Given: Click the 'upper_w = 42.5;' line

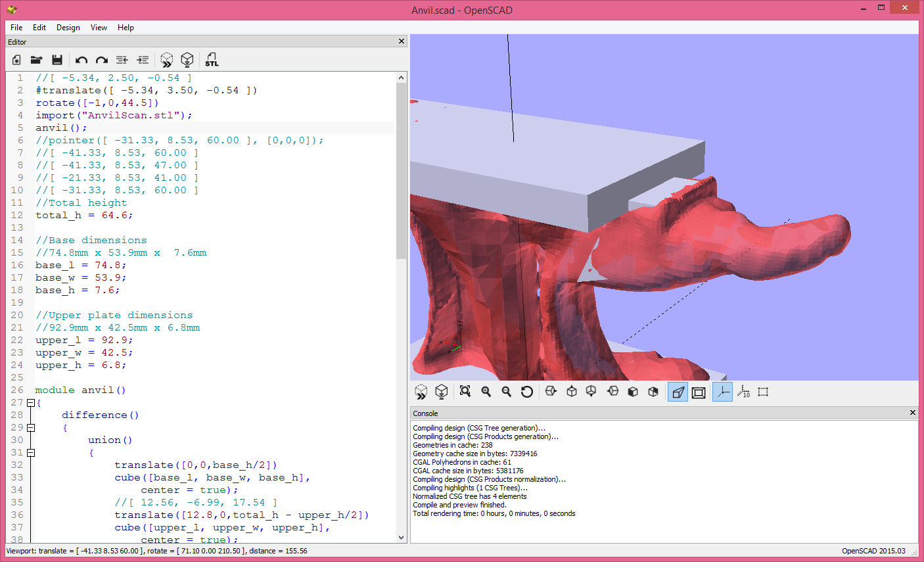Looking at the screenshot, I should [84, 353].
